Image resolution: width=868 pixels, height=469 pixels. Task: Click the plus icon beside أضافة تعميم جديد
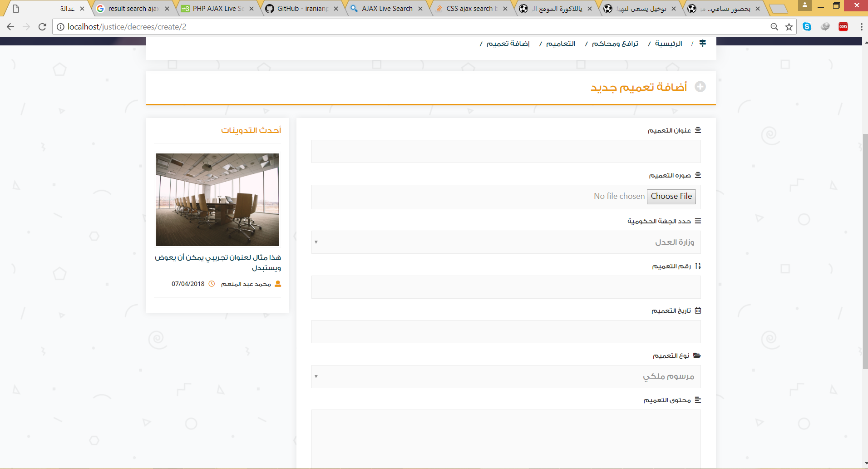[700, 87]
